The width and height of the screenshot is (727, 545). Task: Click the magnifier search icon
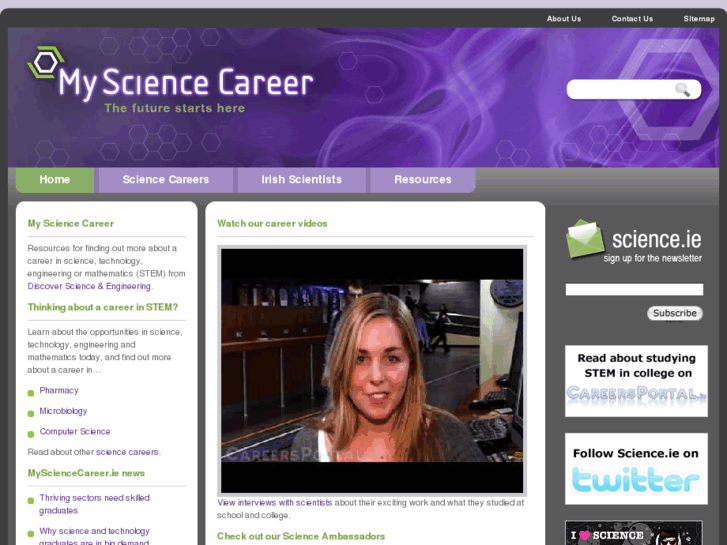[x=682, y=90]
